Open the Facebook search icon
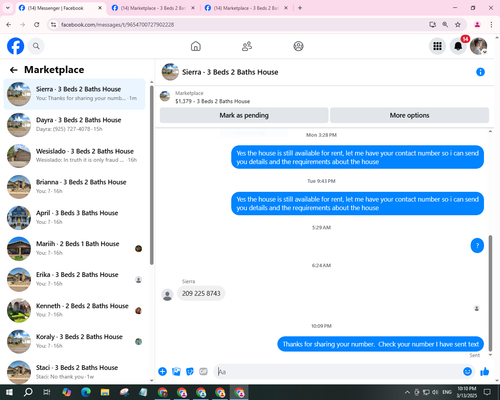This screenshot has height=400, width=500. 36,46
